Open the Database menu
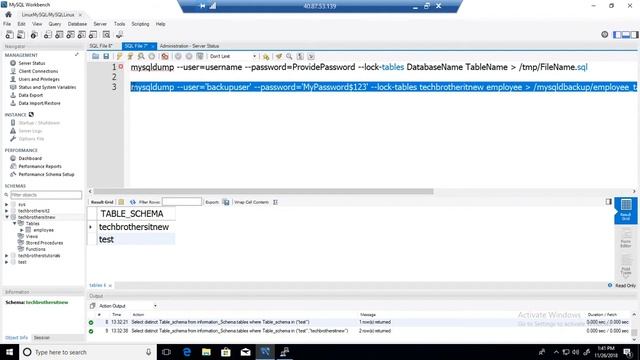Viewport: 640px width, 360px height. pyautogui.click(x=77, y=24)
